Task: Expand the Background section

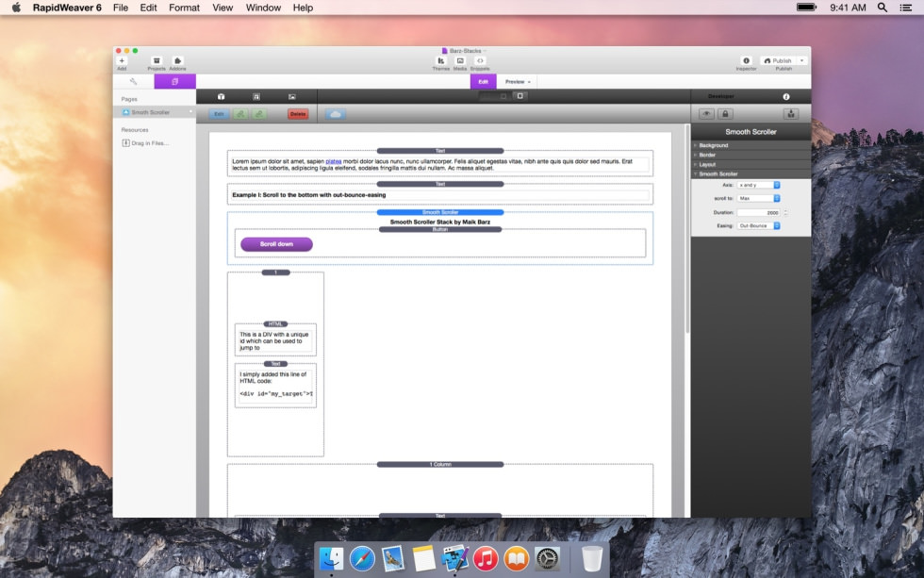Action: [751, 145]
